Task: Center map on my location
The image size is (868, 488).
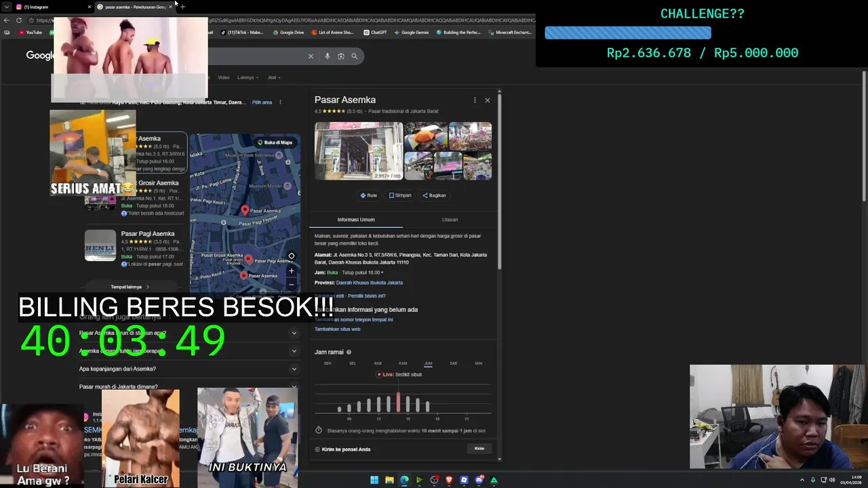Action: pos(291,256)
